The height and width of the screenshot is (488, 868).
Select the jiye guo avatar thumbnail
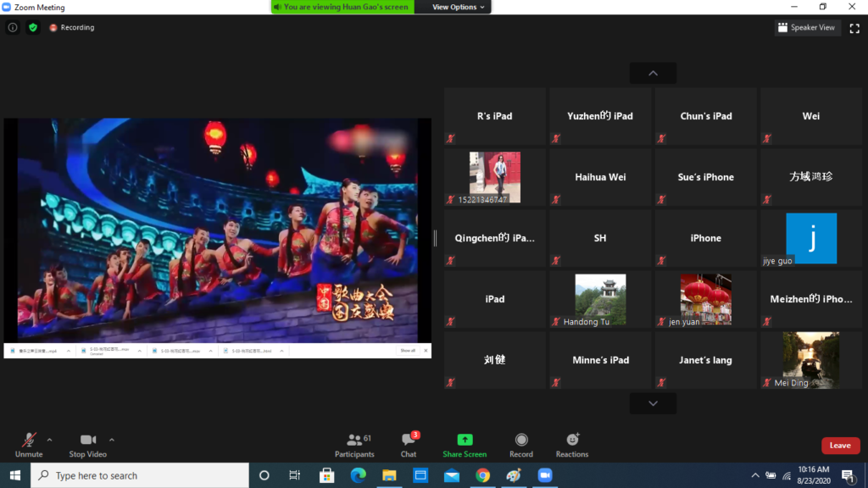pyautogui.click(x=811, y=238)
